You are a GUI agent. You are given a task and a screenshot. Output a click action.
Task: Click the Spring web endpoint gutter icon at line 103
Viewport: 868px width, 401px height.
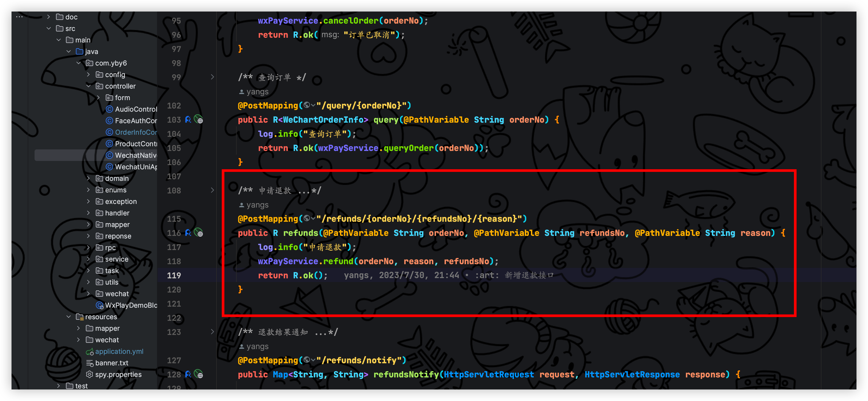(x=199, y=120)
